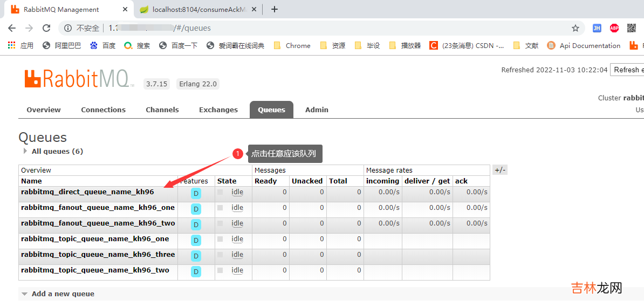
Task: Click the browser back arrow
Action: (x=12, y=28)
